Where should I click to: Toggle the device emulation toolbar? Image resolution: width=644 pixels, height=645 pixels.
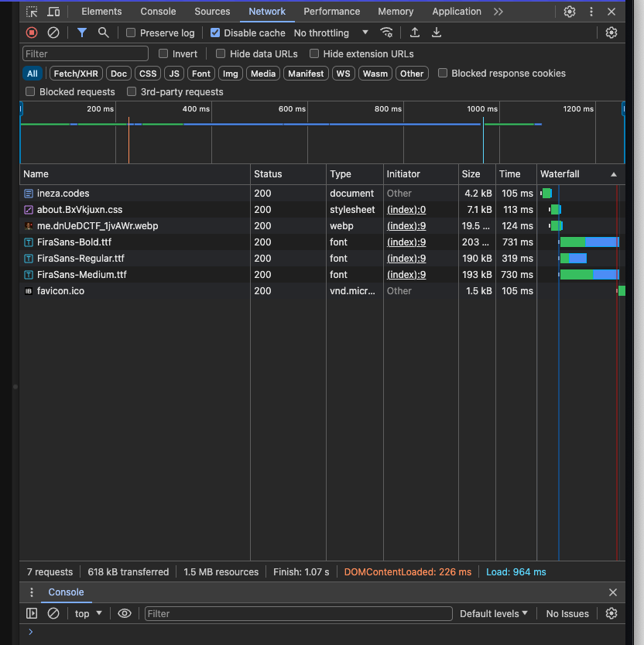coord(53,12)
